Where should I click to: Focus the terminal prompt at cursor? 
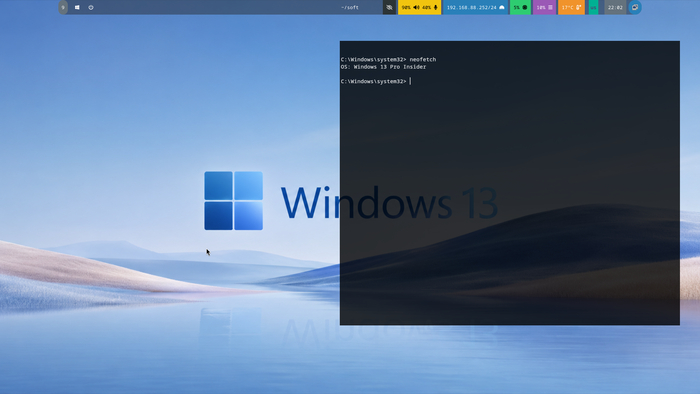pyautogui.click(x=375, y=81)
